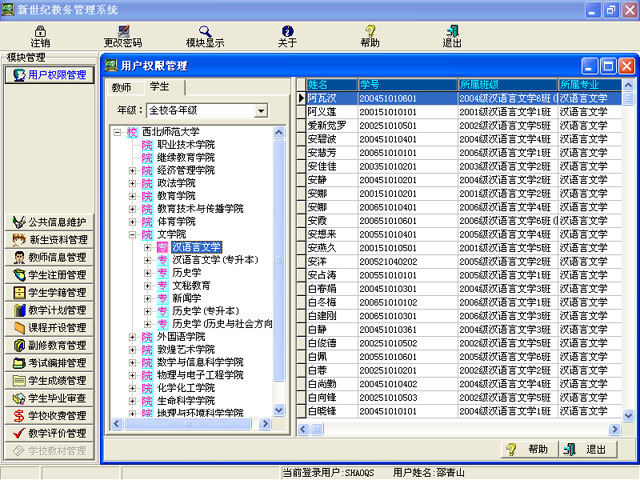
Task: Click student table horizontal scrollbar left arrow
Action: 303,429
